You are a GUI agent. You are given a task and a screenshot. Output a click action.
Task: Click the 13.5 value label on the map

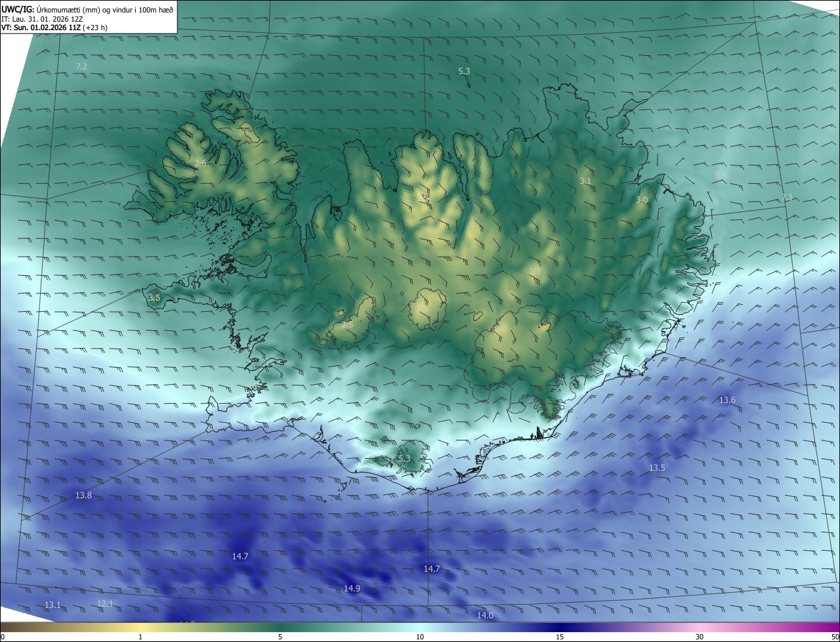(657, 468)
